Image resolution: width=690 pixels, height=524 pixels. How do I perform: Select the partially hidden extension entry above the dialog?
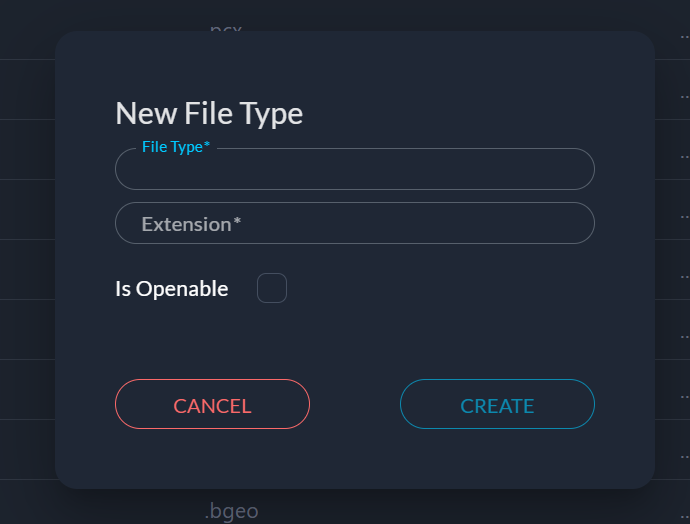(x=225, y=27)
